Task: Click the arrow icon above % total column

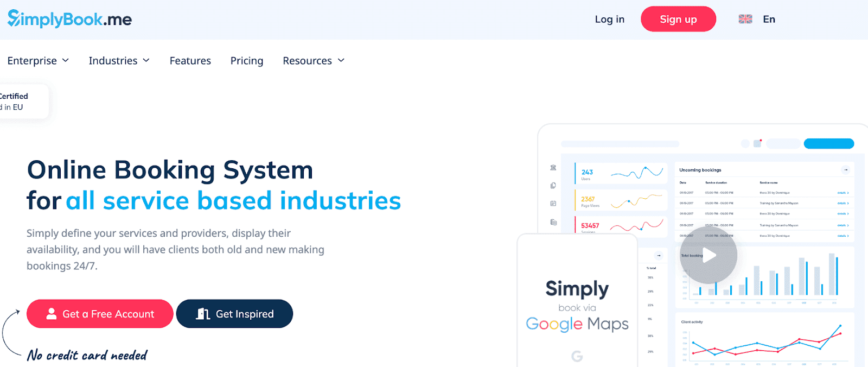Action: tap(659, 255)
